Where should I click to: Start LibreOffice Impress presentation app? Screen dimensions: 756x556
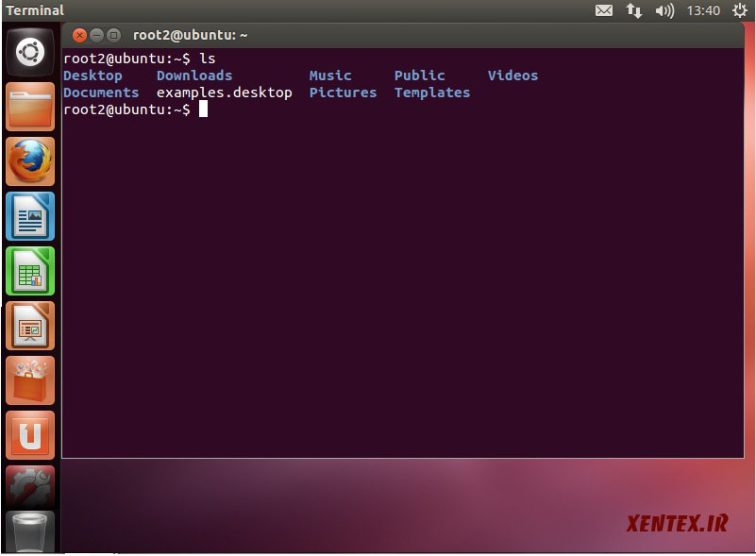31,326
